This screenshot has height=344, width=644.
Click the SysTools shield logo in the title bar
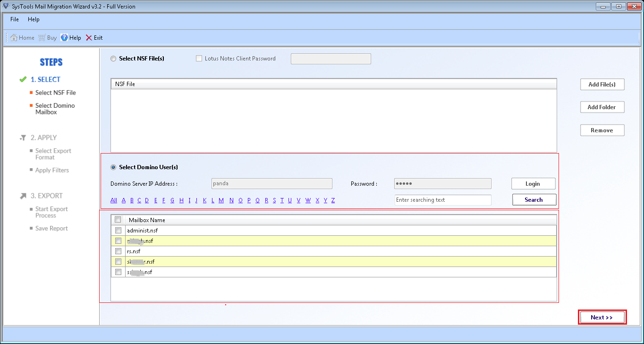point(7,6)
